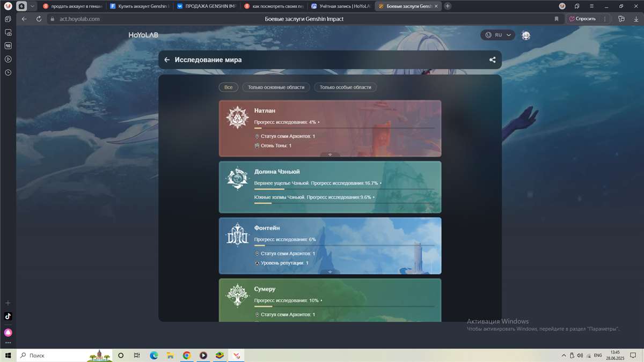Switch to Учётная запись HoYoLAB tab
Viewport: 644px width, 362px height.
pyautogui.click(x=340, y=6)
